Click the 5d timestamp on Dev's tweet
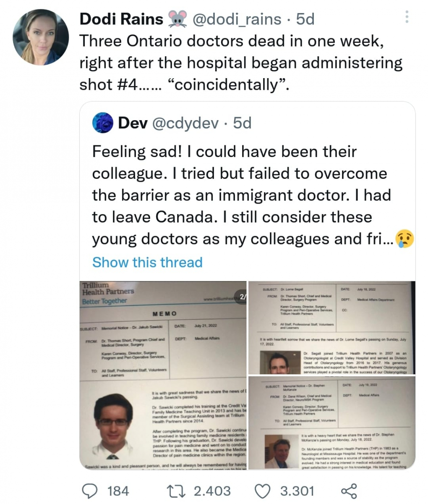 tap(242, 123)
